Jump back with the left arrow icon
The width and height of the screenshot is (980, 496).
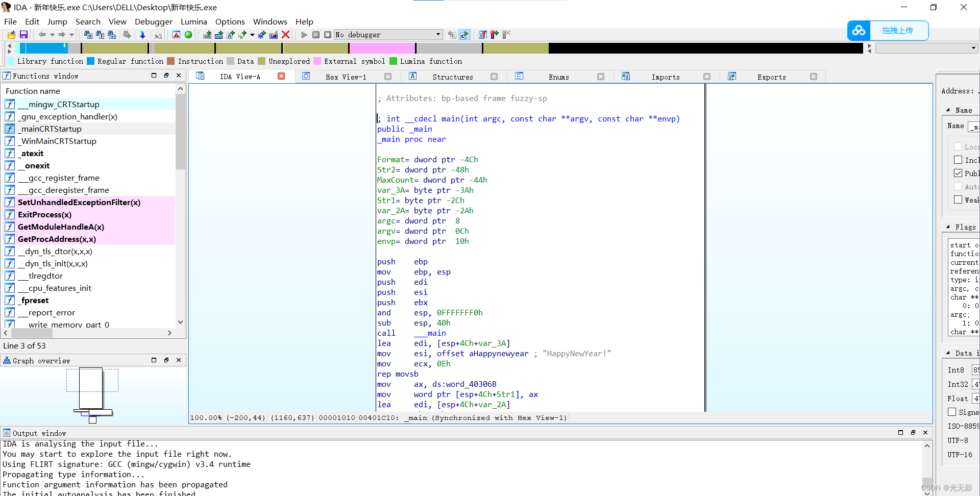pyautogui.click(x=42, y=35)
